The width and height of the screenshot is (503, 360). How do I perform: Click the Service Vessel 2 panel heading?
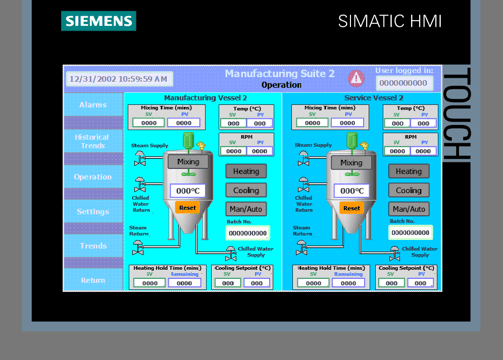coord(374,98)
